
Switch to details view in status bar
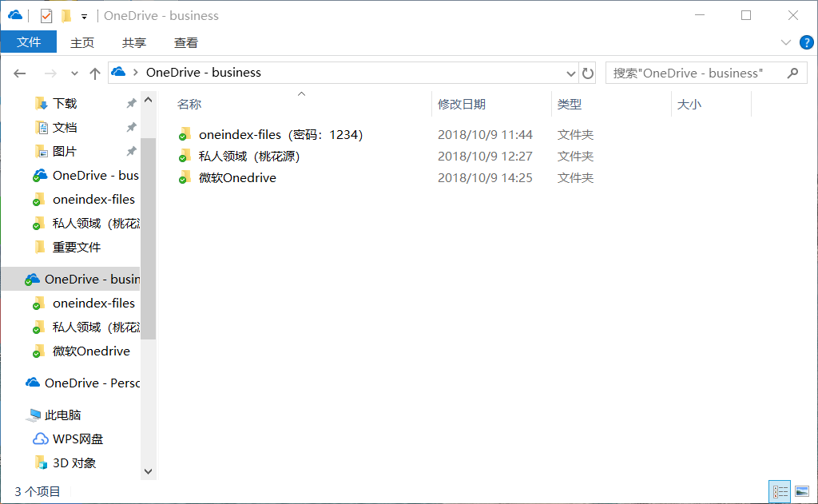pyautogui.click(x=780, y=491)
